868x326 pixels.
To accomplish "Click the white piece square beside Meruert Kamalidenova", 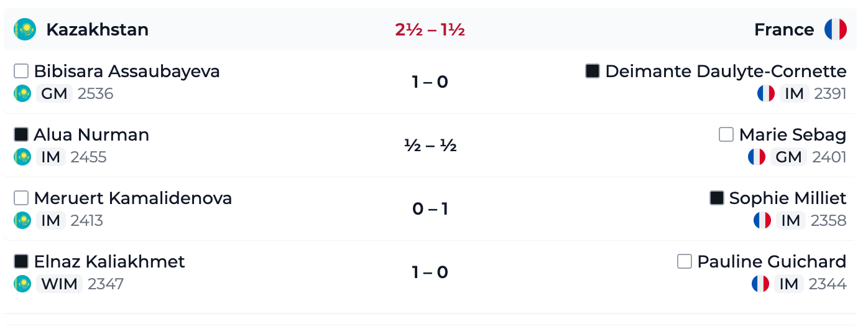I will click(21, 198).
